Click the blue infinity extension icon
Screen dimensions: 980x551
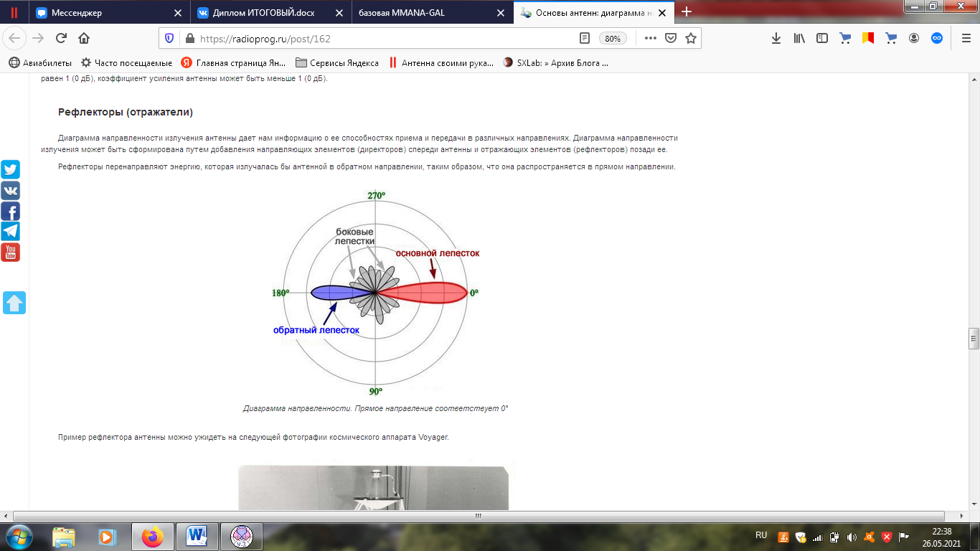(937, 38)
